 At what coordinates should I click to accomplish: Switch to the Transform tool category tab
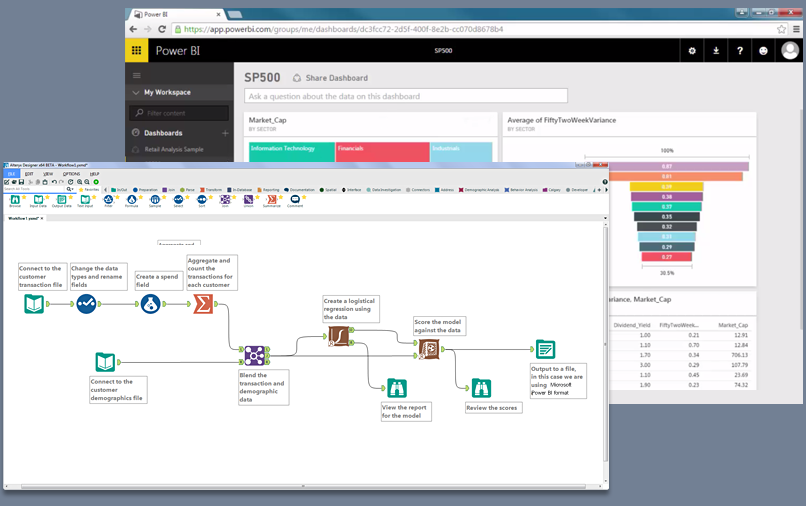pyautogui.click(x=211, y=190)
